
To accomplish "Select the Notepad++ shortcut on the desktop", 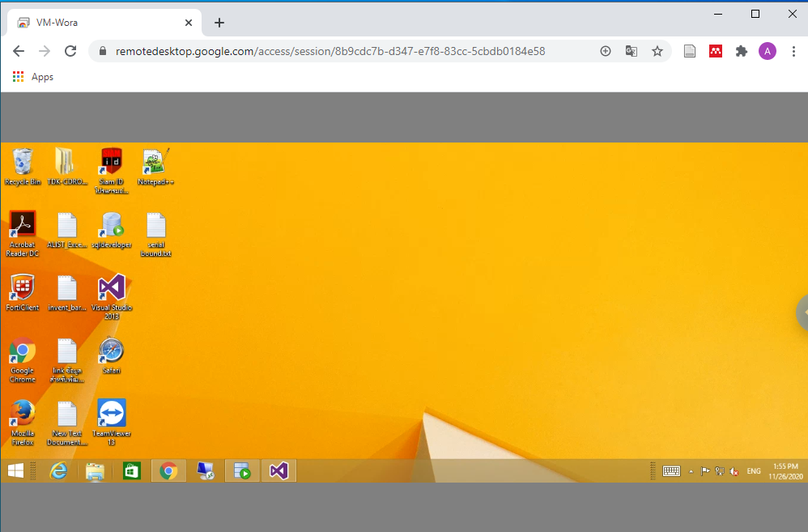I will click(x=155, y=162).
